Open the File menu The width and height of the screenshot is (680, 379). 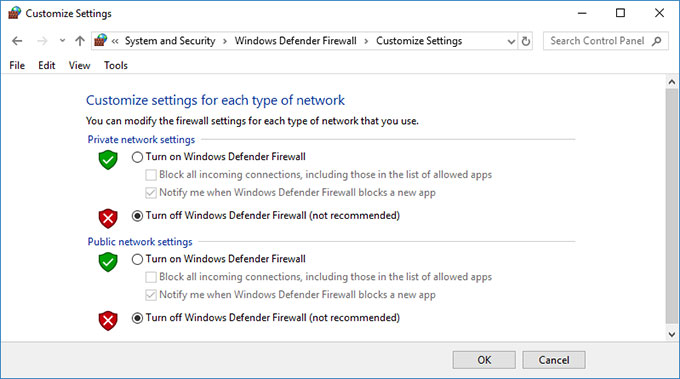[17, 65]
